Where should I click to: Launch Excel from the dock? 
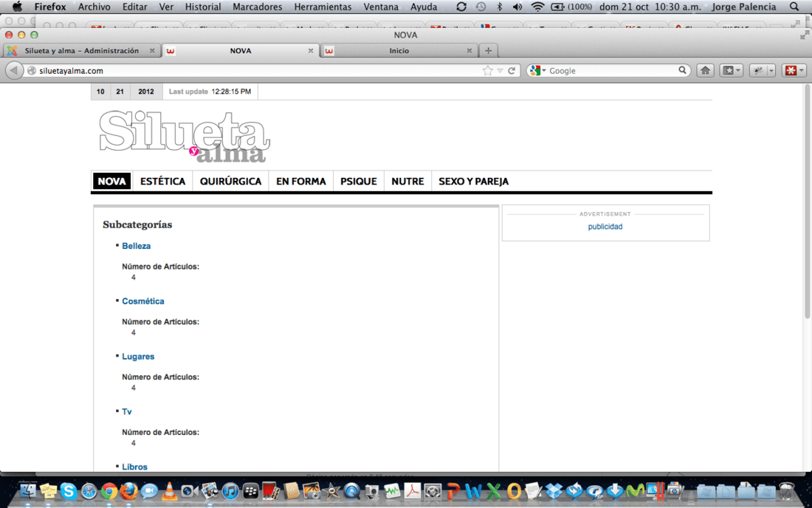click(x=494, y=490)
